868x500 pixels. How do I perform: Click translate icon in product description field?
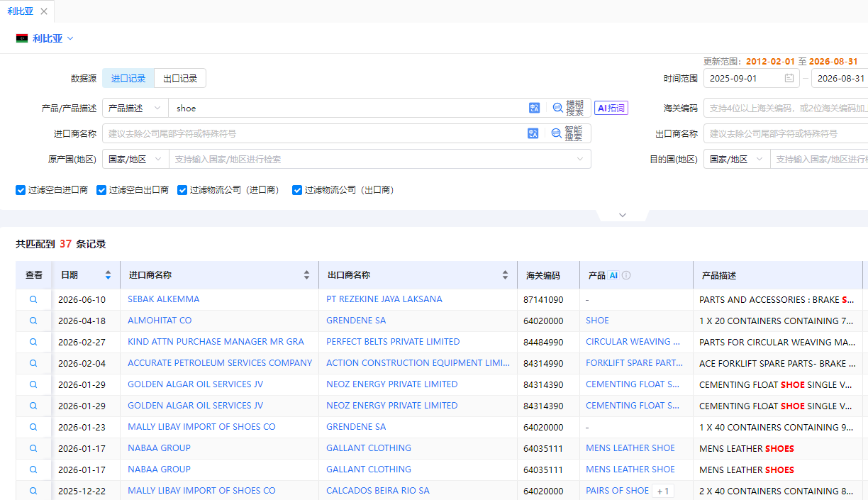coord(534,108)
